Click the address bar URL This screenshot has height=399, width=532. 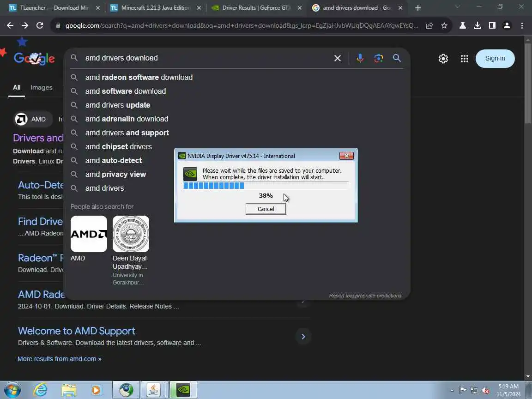(241, 25)
